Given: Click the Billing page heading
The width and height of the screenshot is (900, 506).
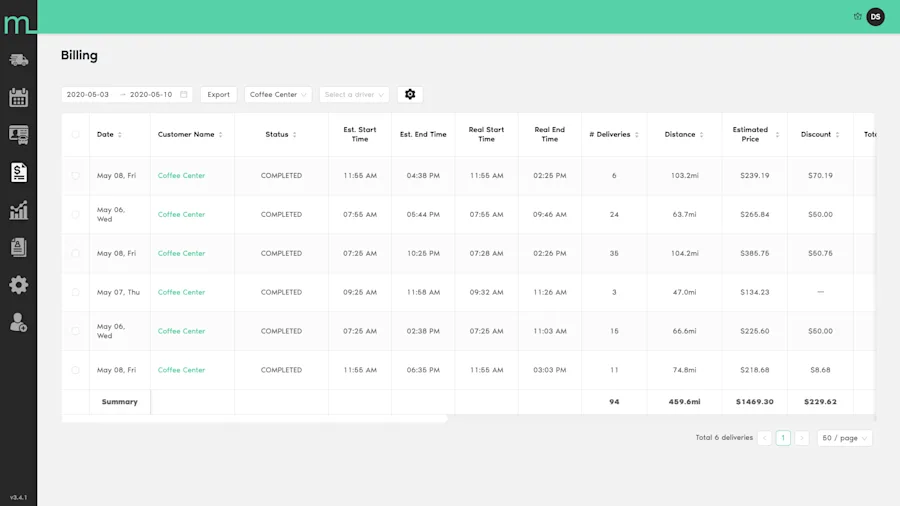Looking at the screenshot, I should coord(79,56).
